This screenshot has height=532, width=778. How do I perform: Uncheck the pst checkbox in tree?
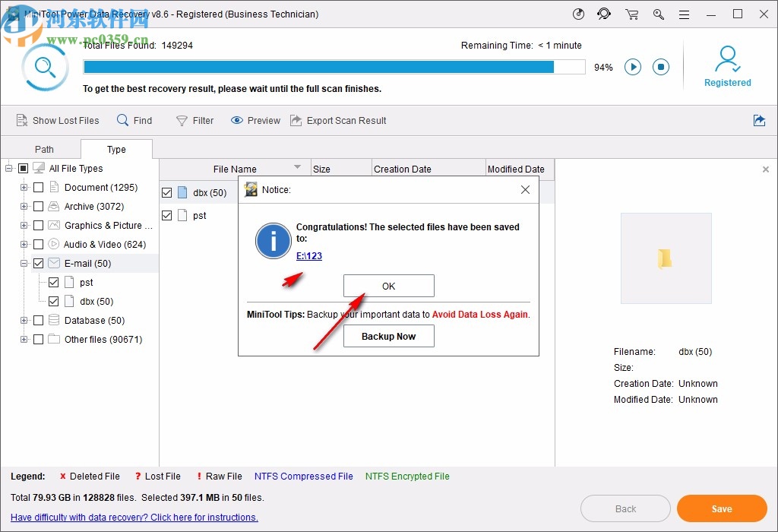pos(54,283)
